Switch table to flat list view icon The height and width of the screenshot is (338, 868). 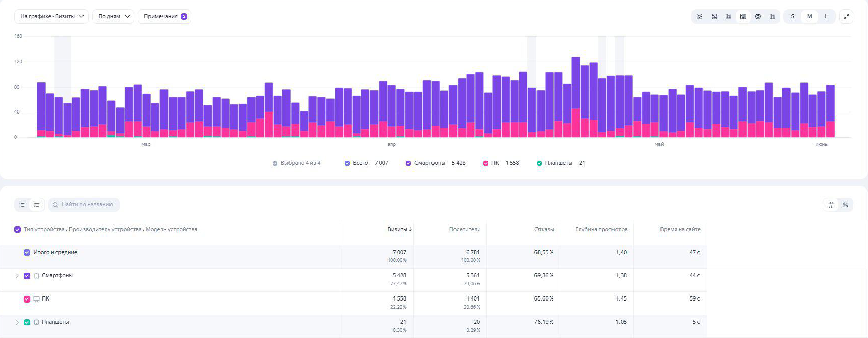coord(22,205)
